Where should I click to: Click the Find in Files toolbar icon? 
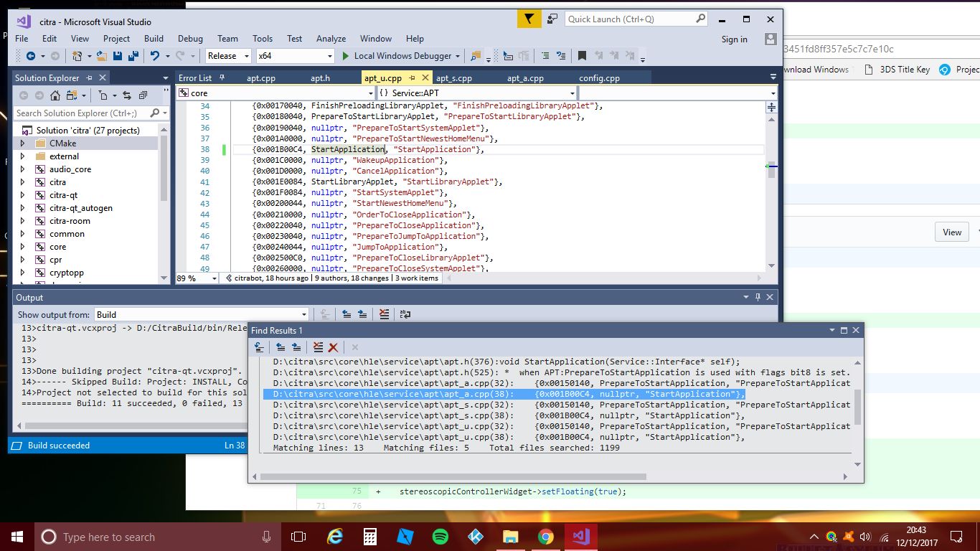(x=475, y=56)
